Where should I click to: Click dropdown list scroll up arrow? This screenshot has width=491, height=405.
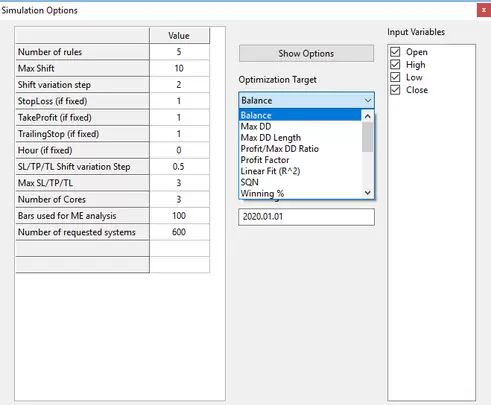[368, 116]
